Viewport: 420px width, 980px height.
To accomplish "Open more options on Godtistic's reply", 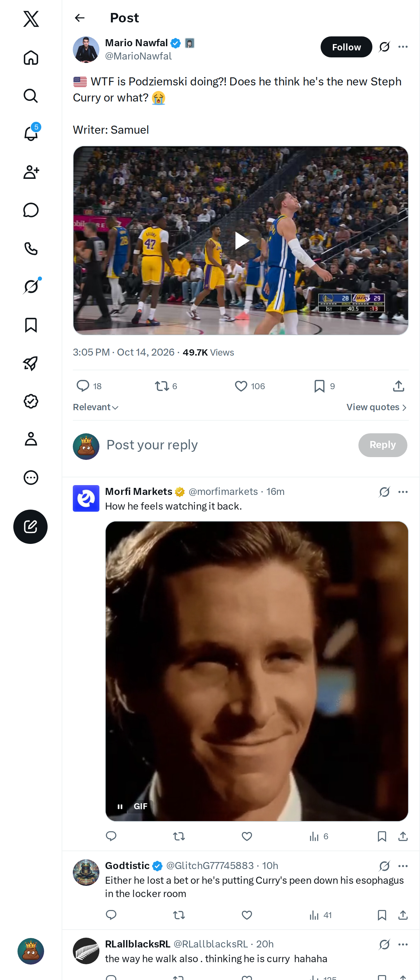I will [403, 866].
